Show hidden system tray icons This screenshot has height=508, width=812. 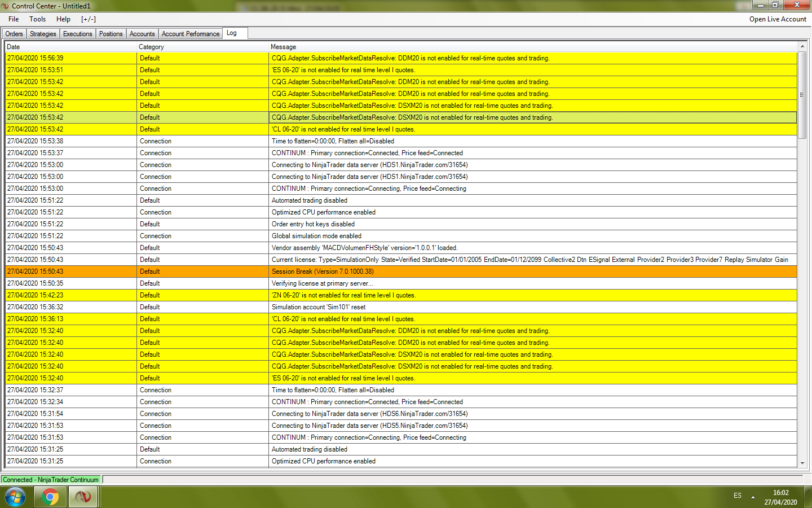click(753, 497)
